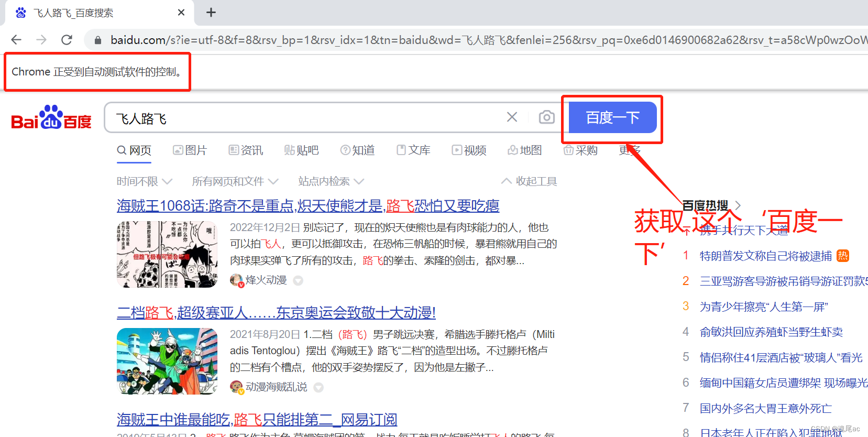Open result 海贼王1068话 link
This screenshot has width=868, height=437.
click(308, 206)
